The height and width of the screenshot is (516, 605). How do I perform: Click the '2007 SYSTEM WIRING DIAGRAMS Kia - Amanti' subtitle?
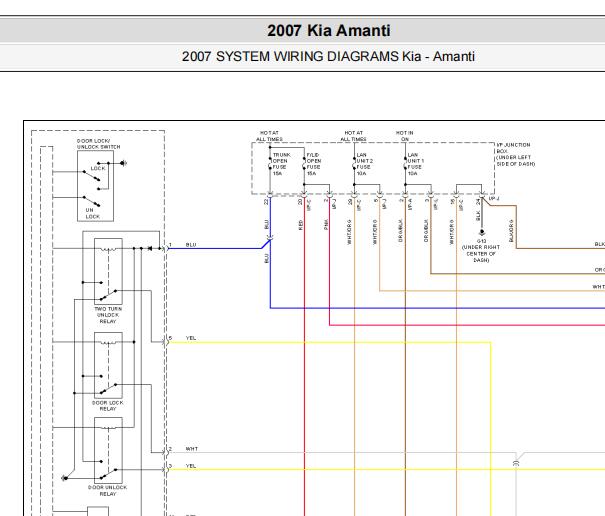[x=328, y=56]
